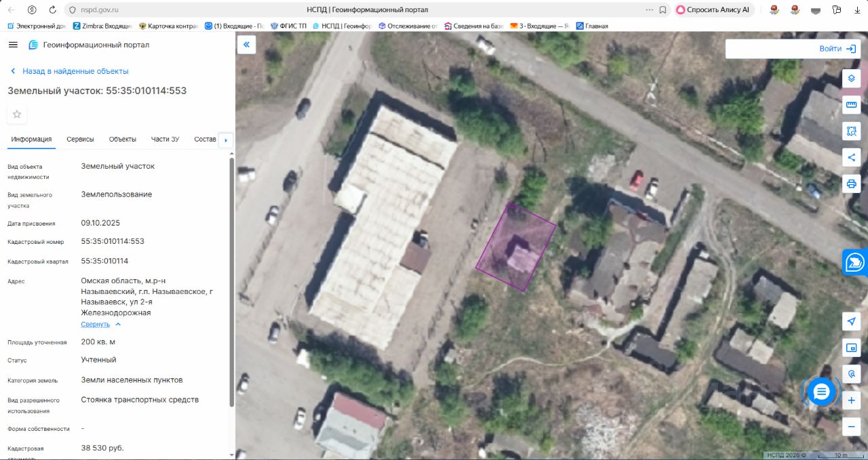
Task: Print the current map view
Action: point(851,184)
